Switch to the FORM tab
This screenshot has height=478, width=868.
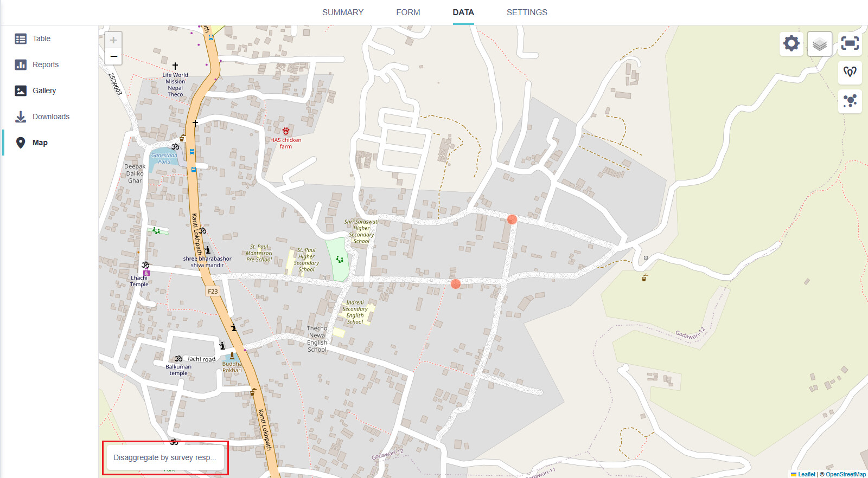(x=408, y=12)
